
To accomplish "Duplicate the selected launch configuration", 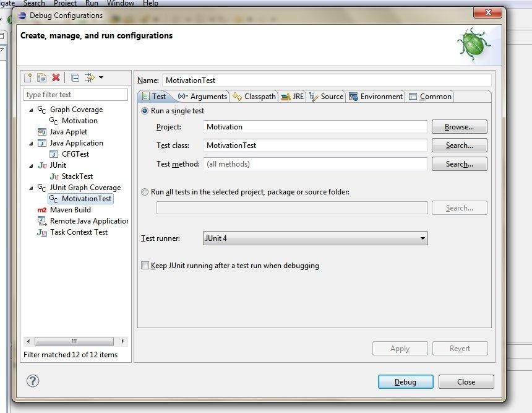I will (41, 77).
